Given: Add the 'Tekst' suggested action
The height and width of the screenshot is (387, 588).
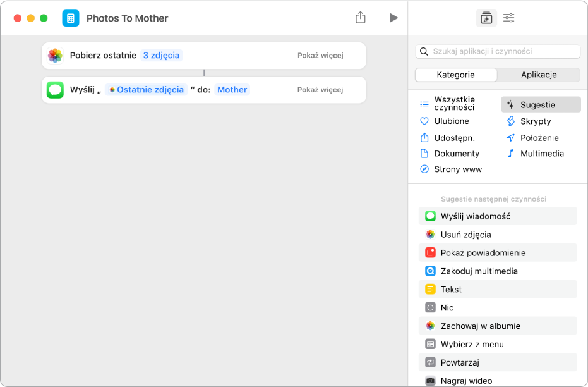Looking at the screenshot, I should [x=498, y=290].
